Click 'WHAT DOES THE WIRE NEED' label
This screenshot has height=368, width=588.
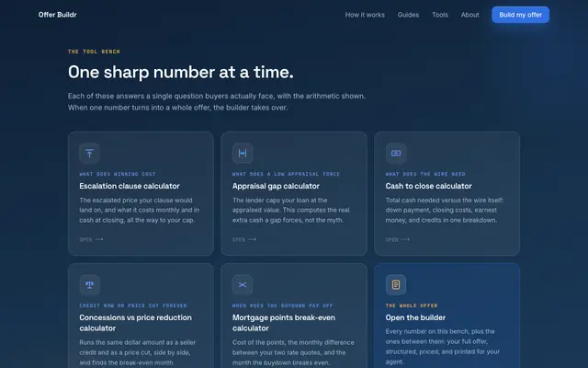pos(425,174)
